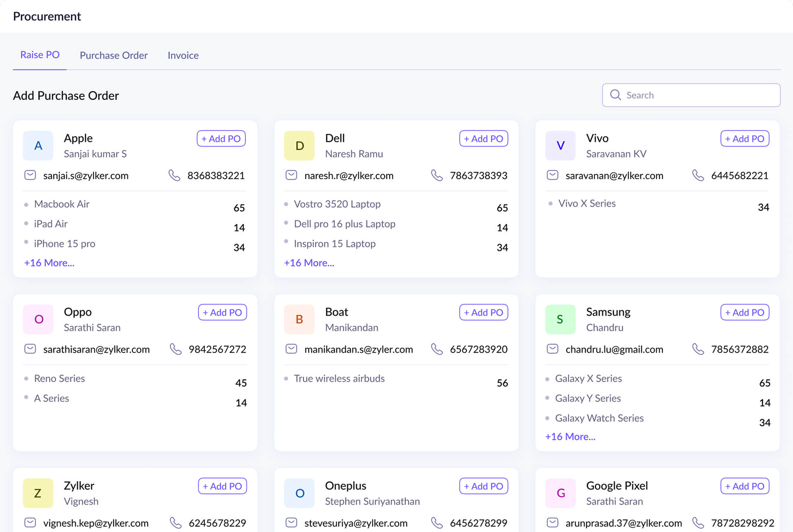Image resolution: width=793 pixels, height=532 pixels.
Task: Click the mail icon beside naresh.r@zylker.com
Action: [291, 175]
